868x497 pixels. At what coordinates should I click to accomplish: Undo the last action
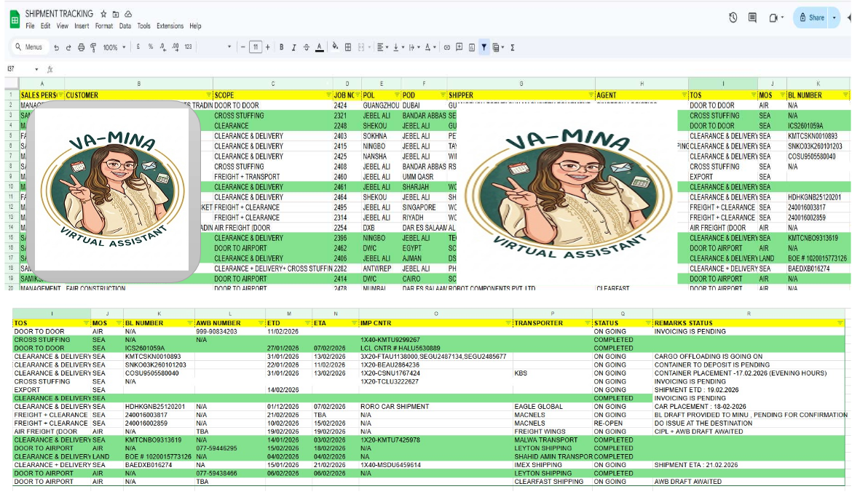tap(57, 47)
